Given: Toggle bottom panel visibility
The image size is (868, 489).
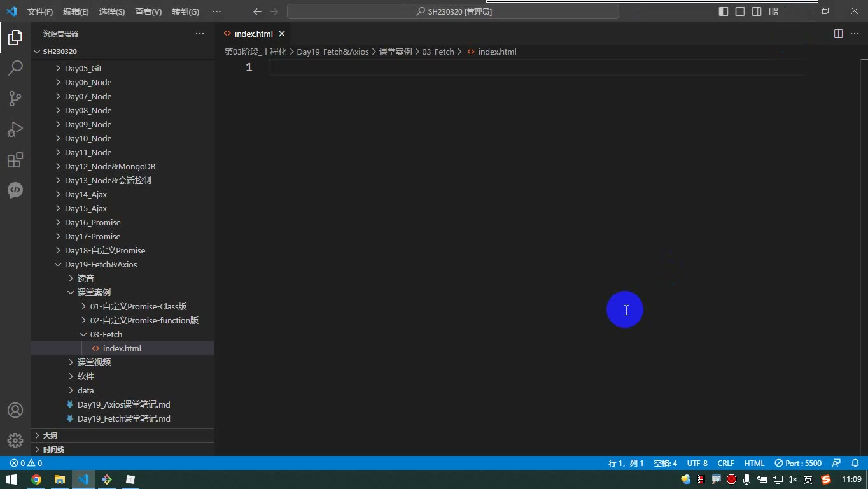Looking at the screenshot, I should tap(740, 11).
